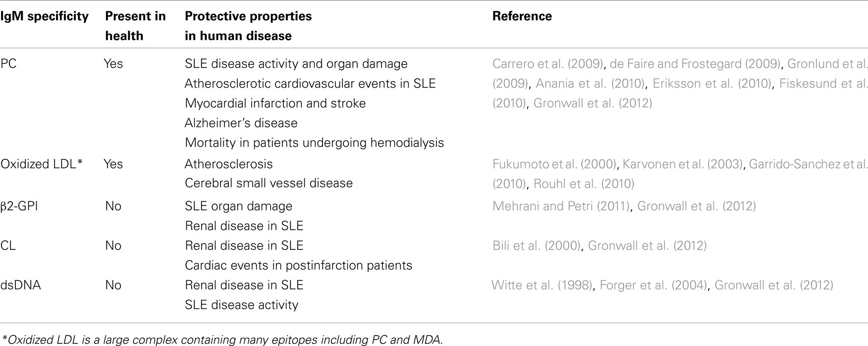Click the β2-GPI specificity cell
This screenshot has width=868, height=346.
pos(19,206)
